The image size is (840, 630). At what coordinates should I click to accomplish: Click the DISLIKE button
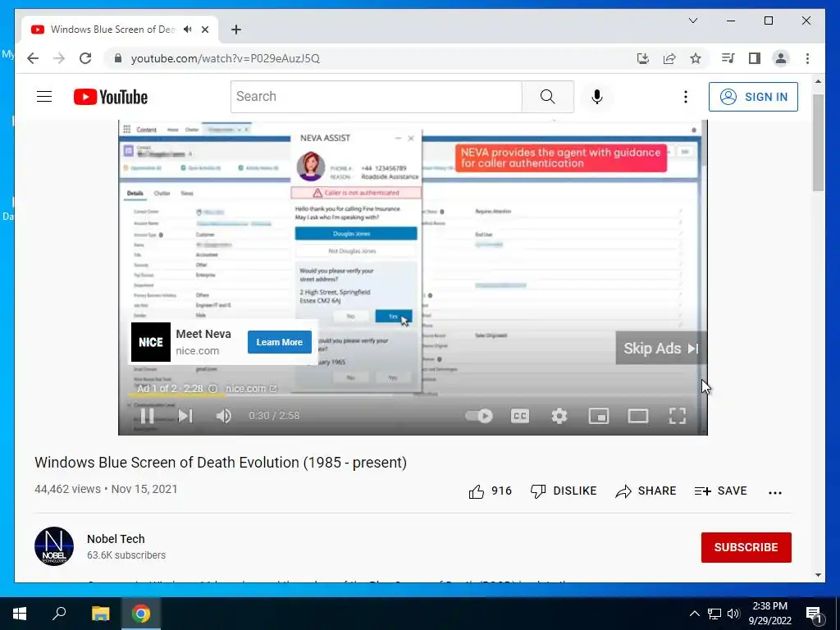coord(563,491)
